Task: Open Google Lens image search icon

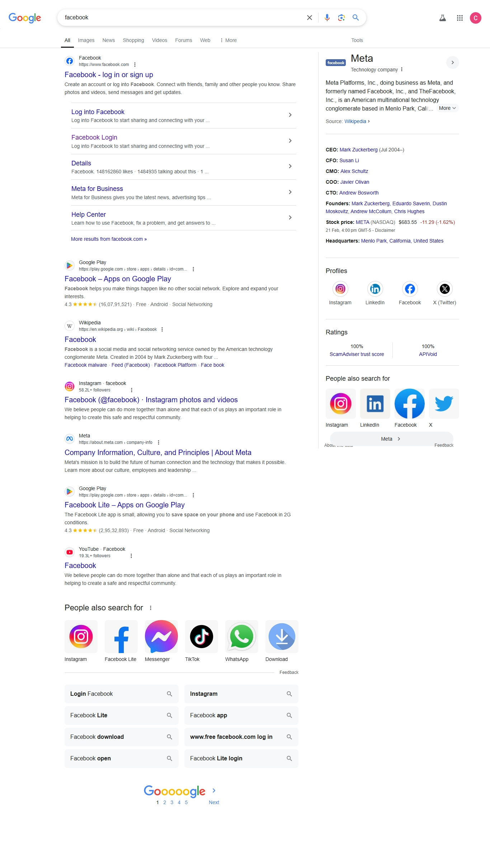Action: pyautogui.click(x=341, y=18)
